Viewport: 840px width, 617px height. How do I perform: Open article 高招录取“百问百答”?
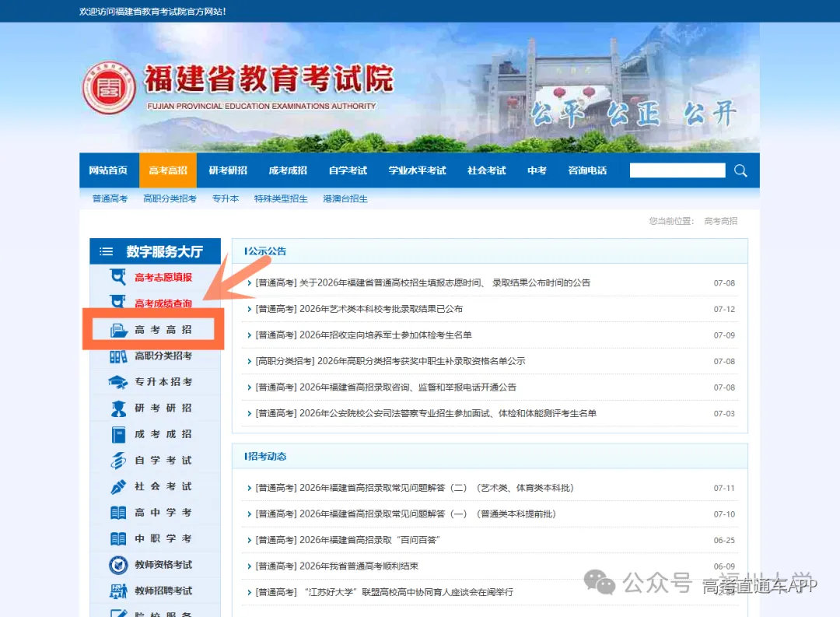point(348,540)
